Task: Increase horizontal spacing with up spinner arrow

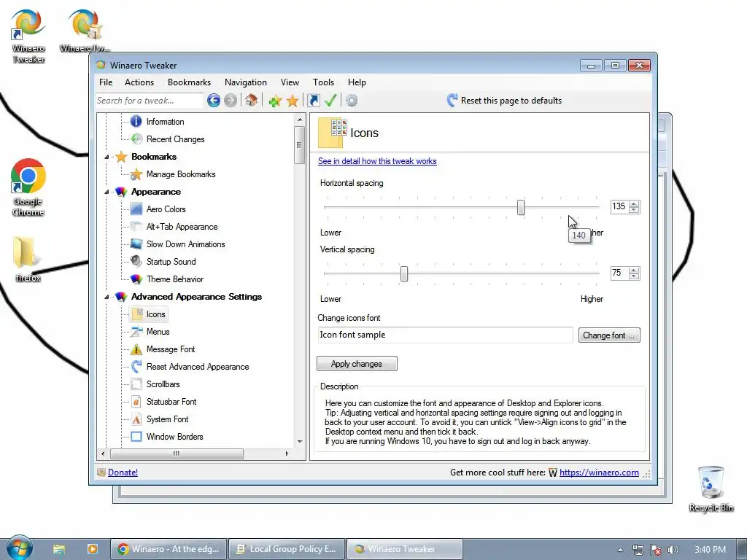Action: tap(634, 204)
